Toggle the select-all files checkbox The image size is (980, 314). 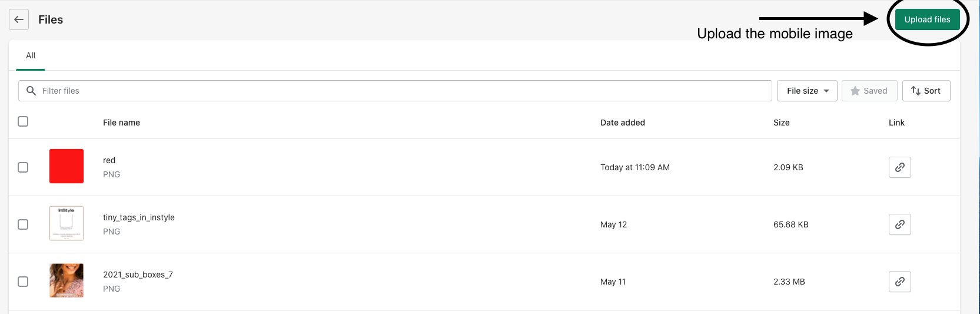pos(23,121)
